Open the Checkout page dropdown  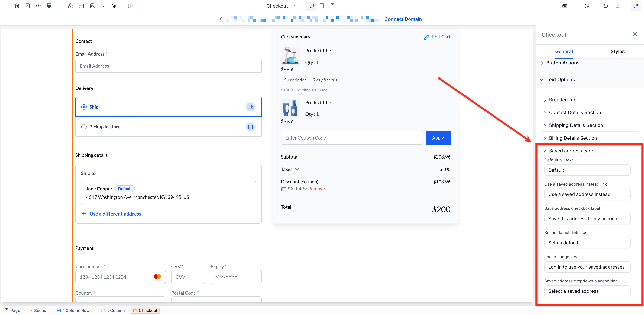(281, 6)
